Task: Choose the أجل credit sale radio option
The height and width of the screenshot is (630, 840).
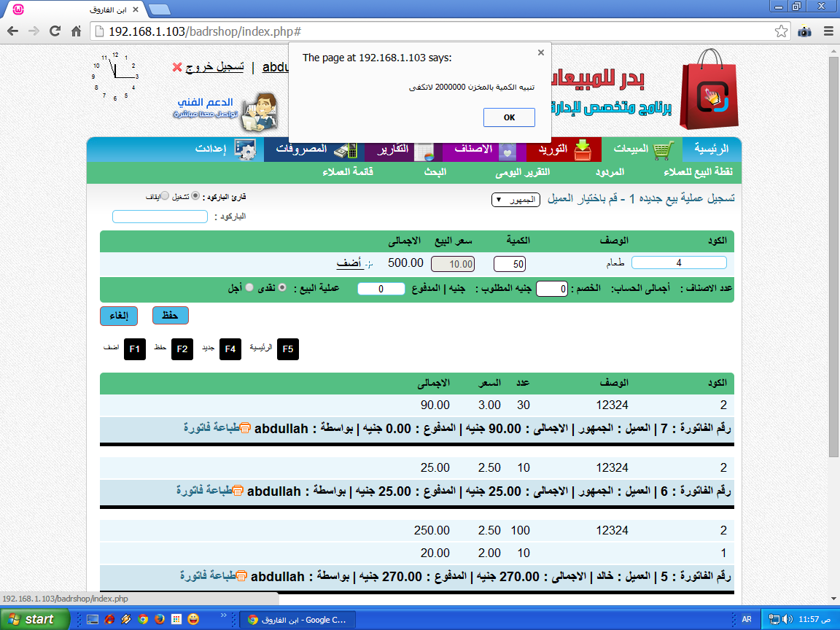Action: coord(249,288)
